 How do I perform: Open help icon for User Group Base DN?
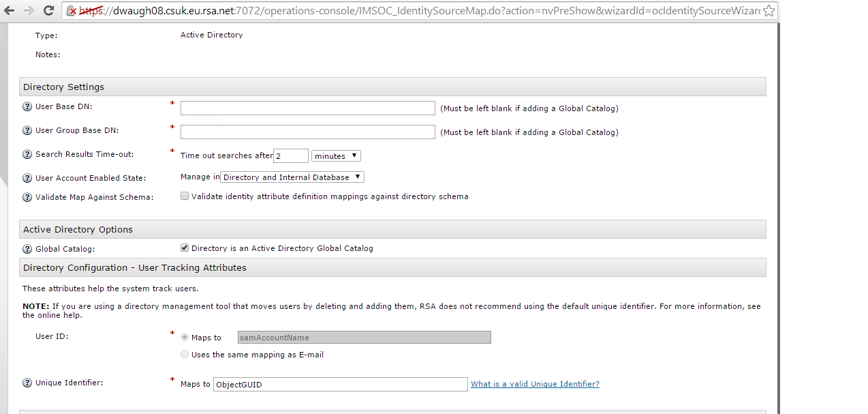[x=27, y=130]
